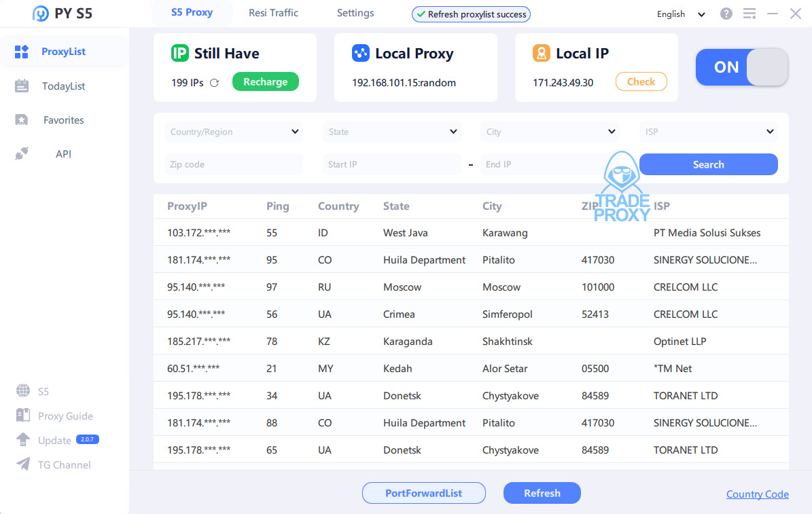Select proxy row 185.217.***.*** Karaganda
Screen dimensions: 812x514
tap(471, 342)
